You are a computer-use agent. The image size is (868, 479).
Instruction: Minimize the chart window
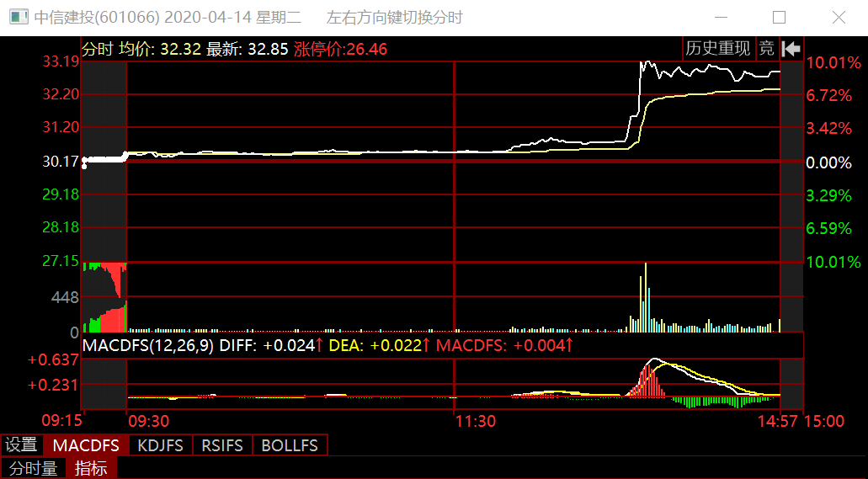tap(721, 18)
